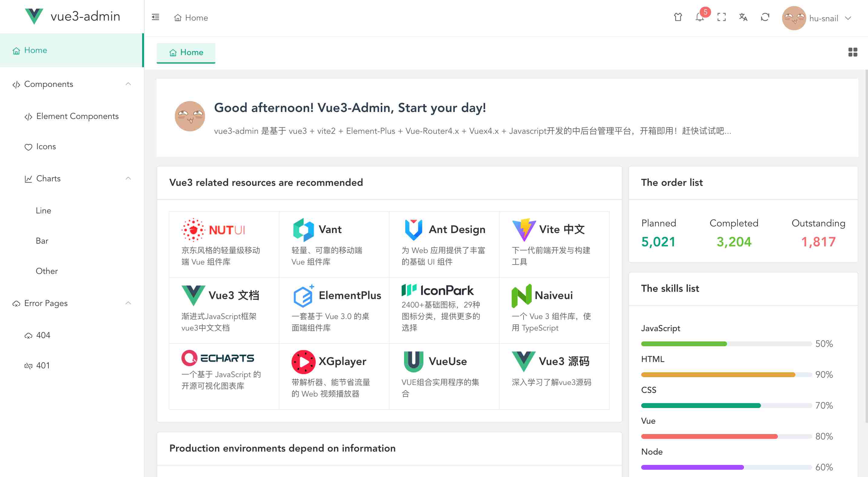Open the Other charts page
The width and height of the screenshot is (868, 477).
tap(71, 271)
